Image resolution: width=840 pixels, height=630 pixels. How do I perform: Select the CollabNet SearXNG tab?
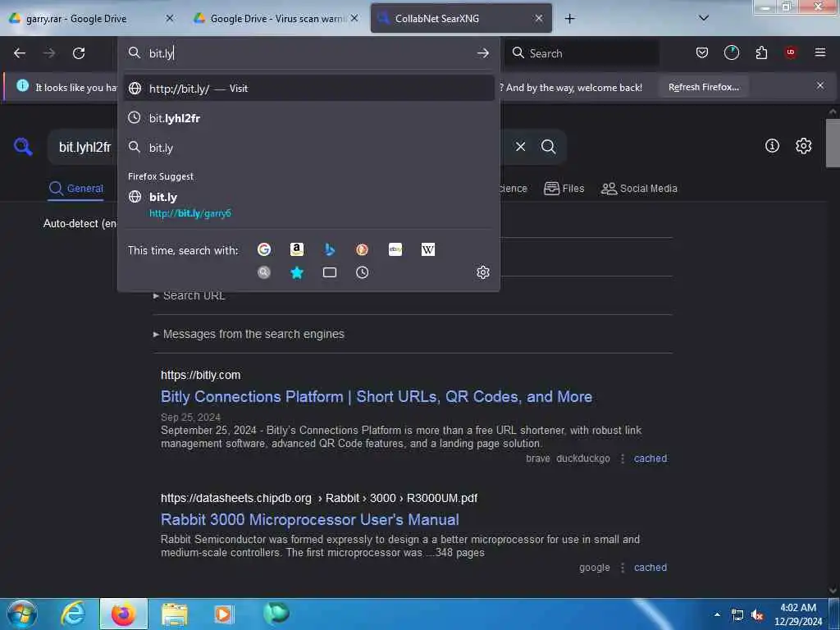(x=461, y=19)
